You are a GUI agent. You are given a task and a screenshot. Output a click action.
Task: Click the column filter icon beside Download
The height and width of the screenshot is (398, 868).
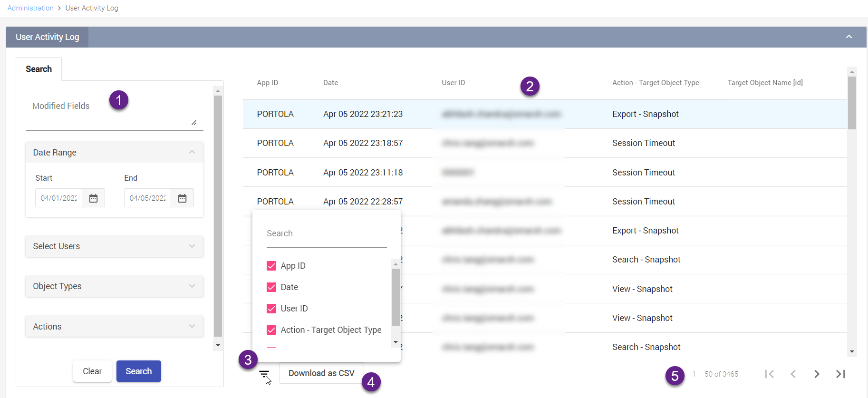tap(264, 375)
